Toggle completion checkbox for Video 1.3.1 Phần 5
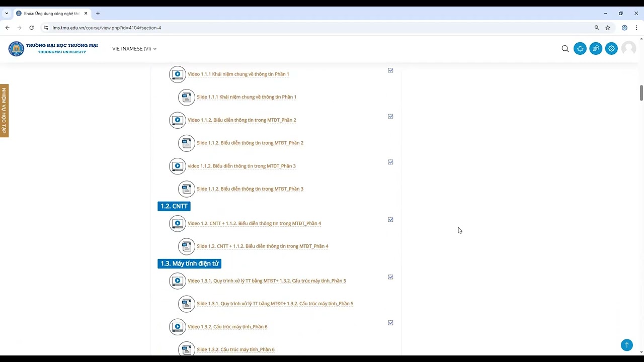This screenshot has width=644, height=362. (390, 277)
